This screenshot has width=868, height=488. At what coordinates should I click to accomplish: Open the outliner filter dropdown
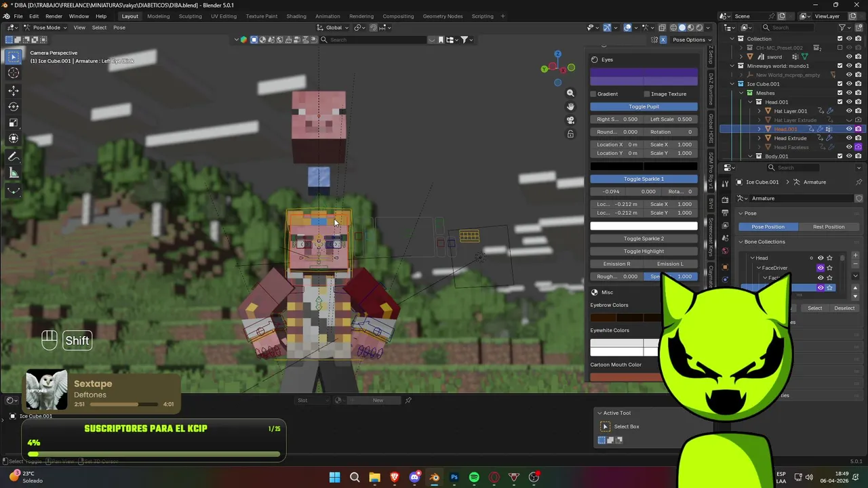[844, 28]
